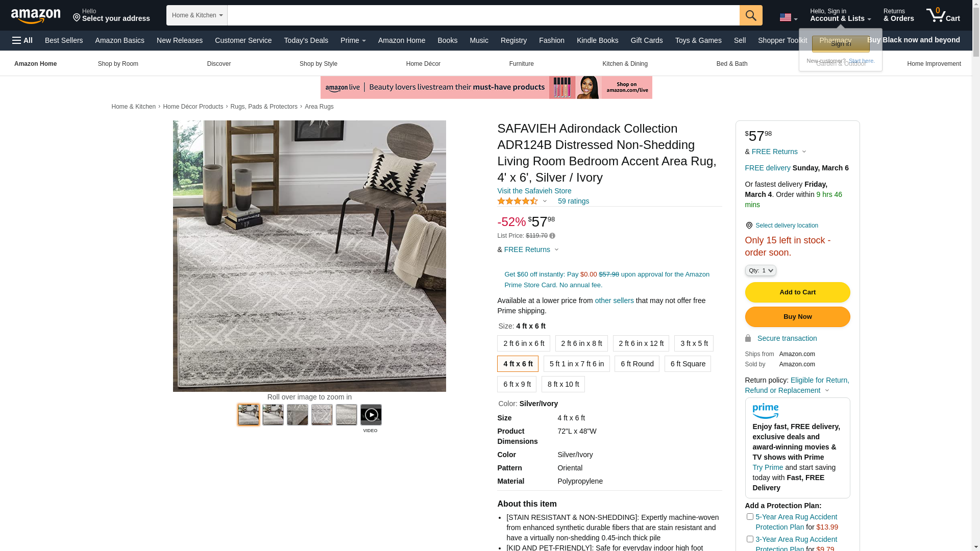Screen dimensions: 980x551
Task: Click the search magnifier button
Action: tap(751, 15)
